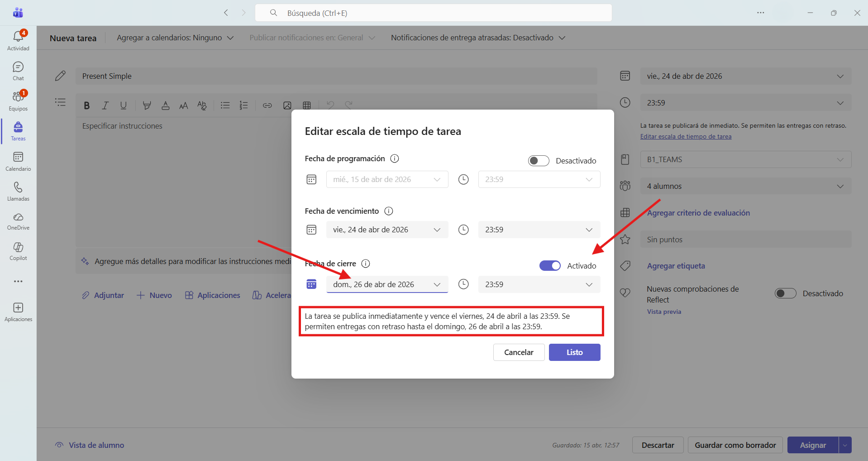Click Cancelar in the dialog
The image size is (868, 461).
(519, 352)
